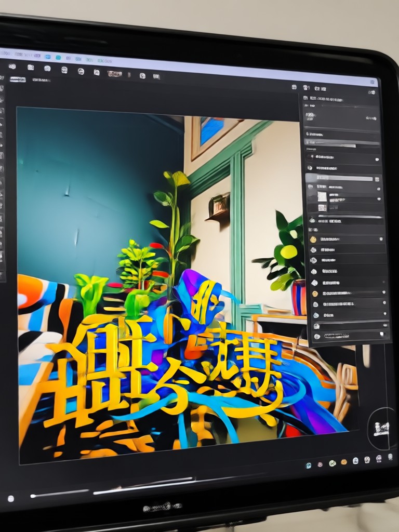Switch to the second document tab below the toolbar
The image size is (399, 532).
coord(42,80)
